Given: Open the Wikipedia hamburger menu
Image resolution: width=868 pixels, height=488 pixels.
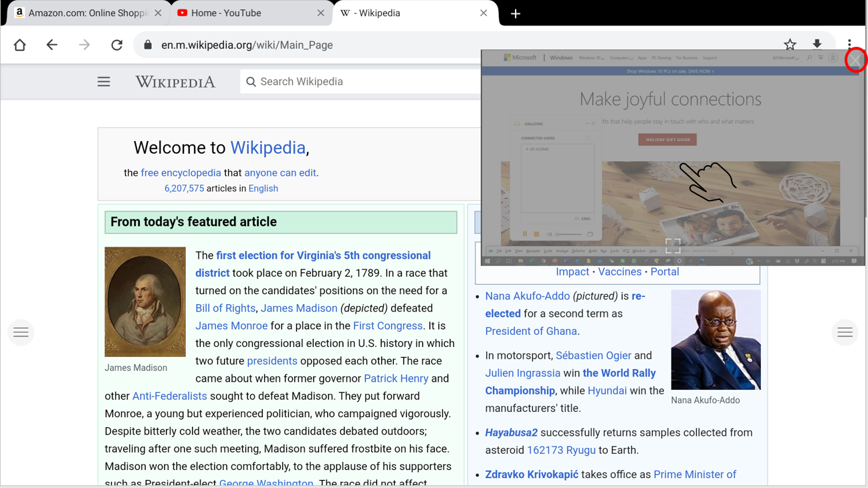Looking at the screenshot, I should (x=104, y=82).
